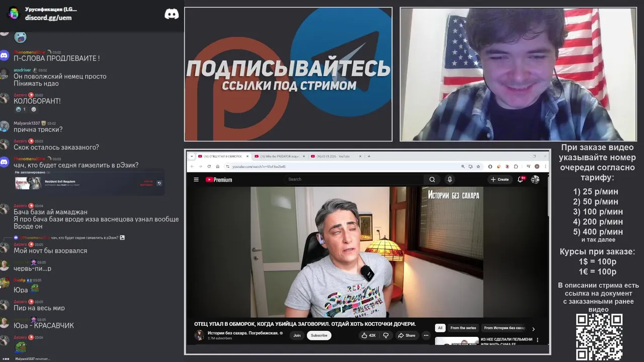This screenshot has width=644, height=362.
Task: Open Chrome three-dot menu
Action: point(545,166)
